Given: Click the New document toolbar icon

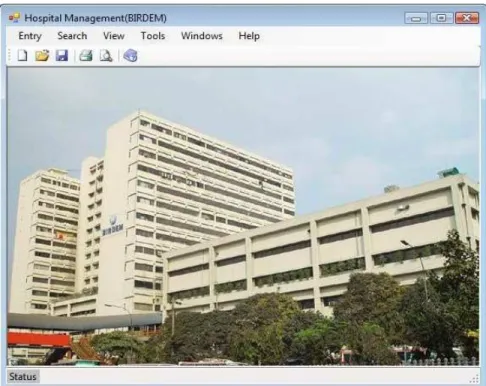Looking at the screenshot, I should [x=22, y=56].
